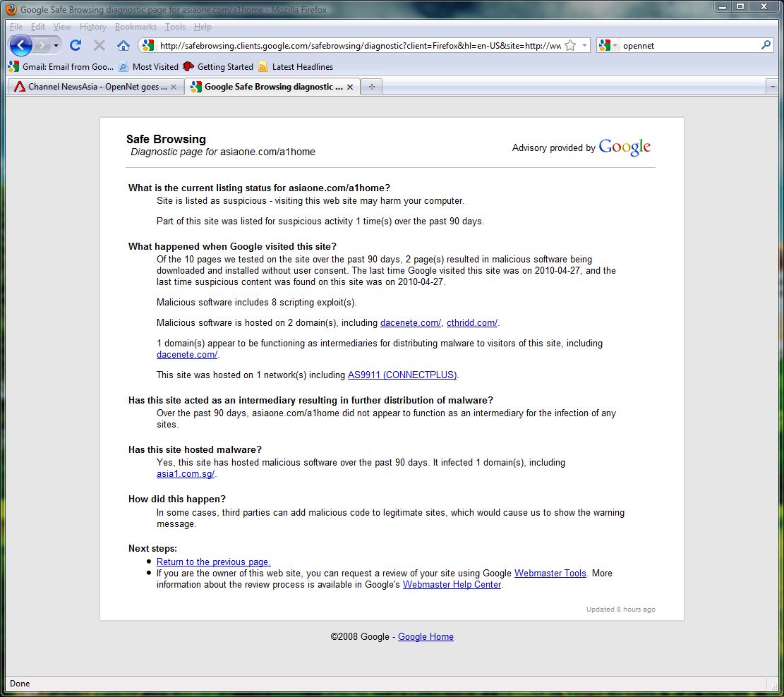784x697 pixels.
Task: Open the cthridd.com/ link
Action: click(x=472, y=322)
